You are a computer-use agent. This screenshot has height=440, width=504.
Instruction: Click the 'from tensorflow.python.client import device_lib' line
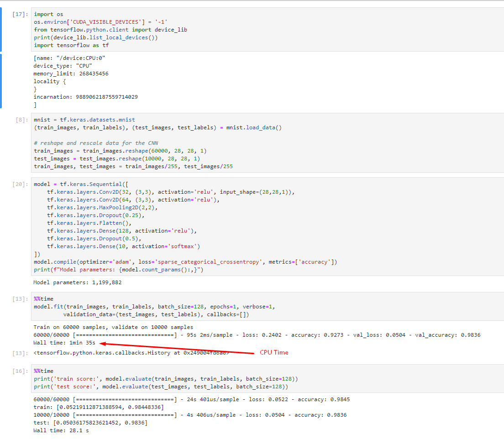click(110, 30)
